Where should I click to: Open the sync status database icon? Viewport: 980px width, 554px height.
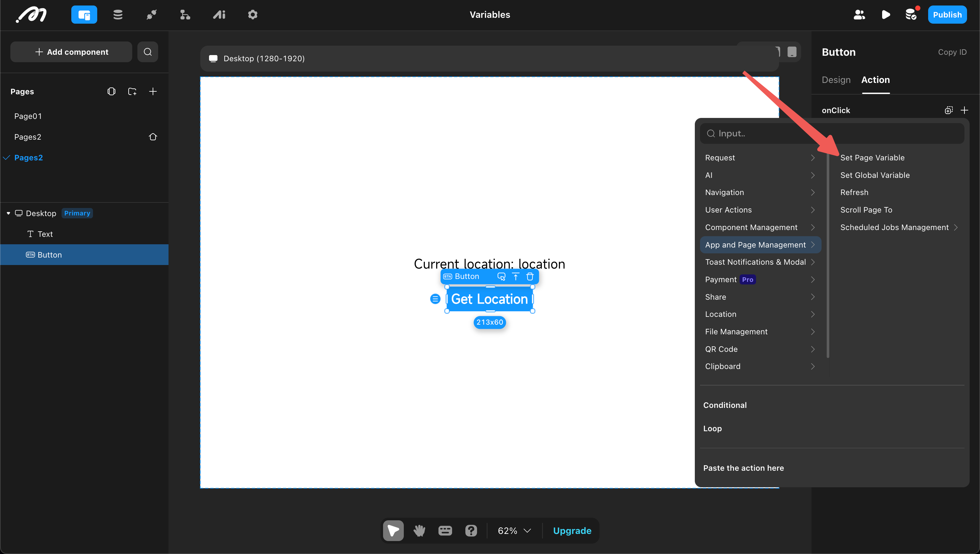point(911,15)
